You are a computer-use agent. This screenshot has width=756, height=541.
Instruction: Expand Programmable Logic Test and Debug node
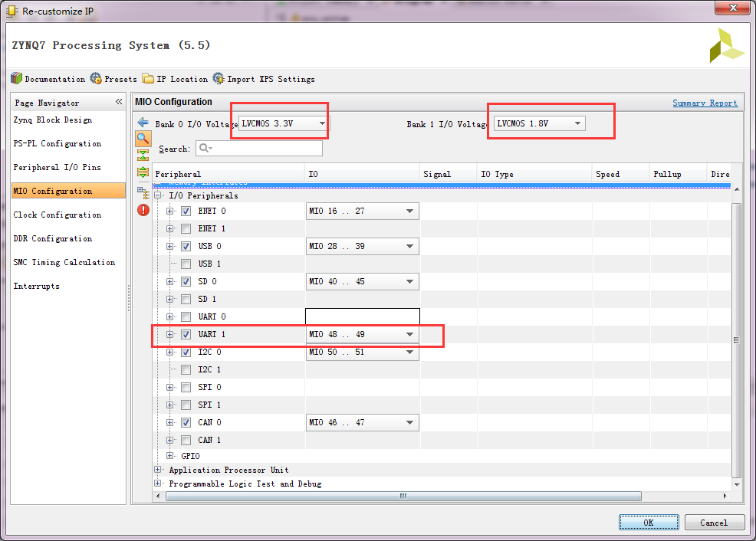click(x=158, y=484)
